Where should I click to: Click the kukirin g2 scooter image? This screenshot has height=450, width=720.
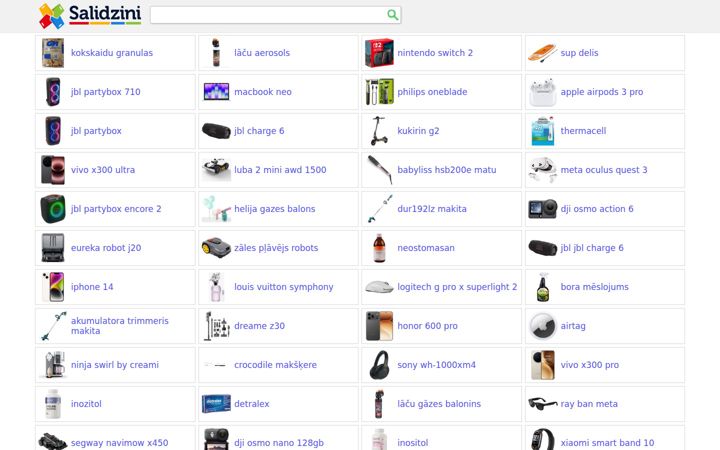[379, 131]
